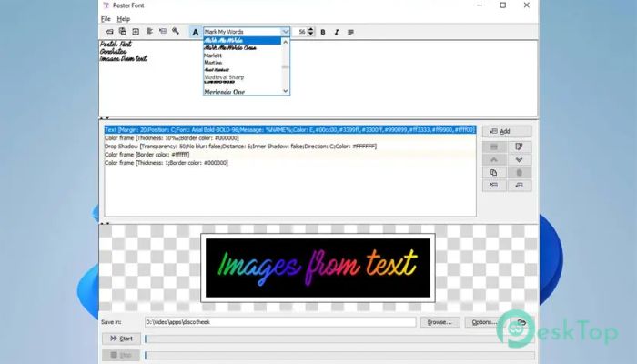Choose 'Merienda One' font
Image resolution: width=637 pixels, height=364 pixels.
click(x=242, y=92)
